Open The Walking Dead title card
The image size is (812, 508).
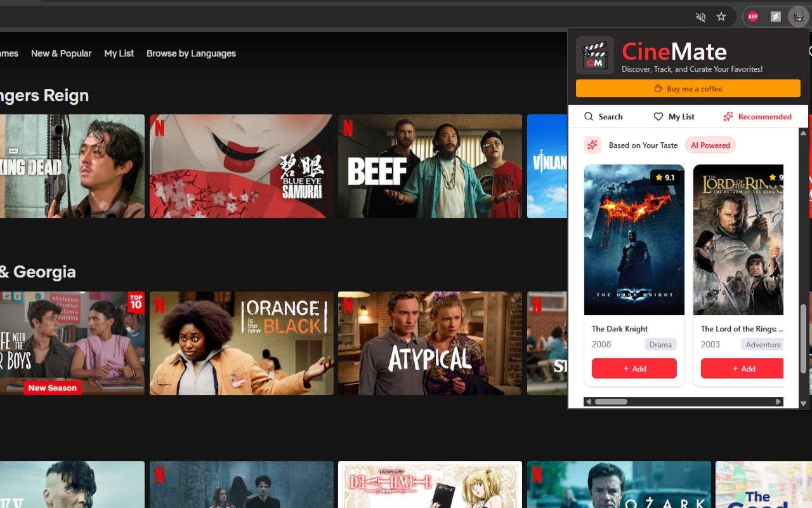tap(72, 166)
